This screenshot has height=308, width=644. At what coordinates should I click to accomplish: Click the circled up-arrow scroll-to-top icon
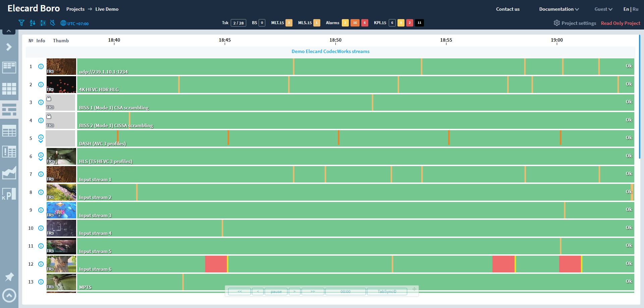9,296
